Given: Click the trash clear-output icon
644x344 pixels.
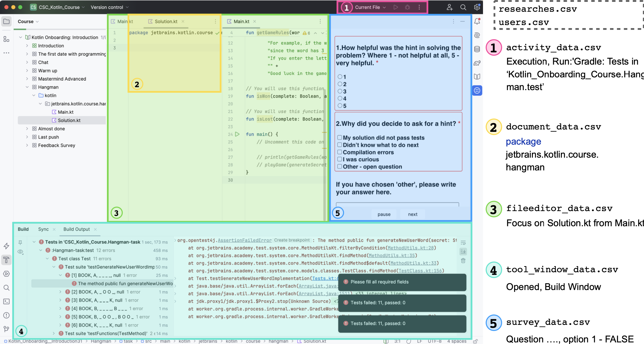Looking at the screenshot, I should point(463,261).
